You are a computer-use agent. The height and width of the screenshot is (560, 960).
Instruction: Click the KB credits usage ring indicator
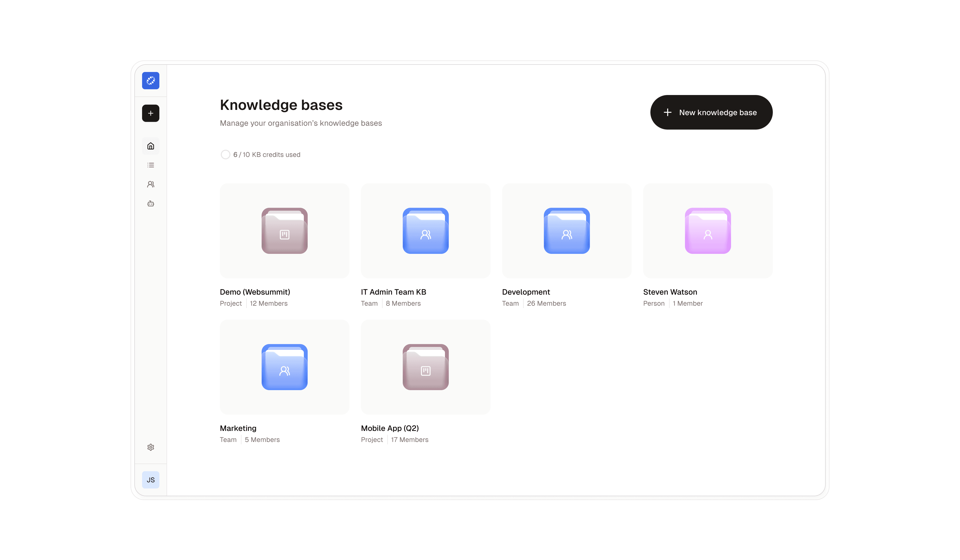225,155
